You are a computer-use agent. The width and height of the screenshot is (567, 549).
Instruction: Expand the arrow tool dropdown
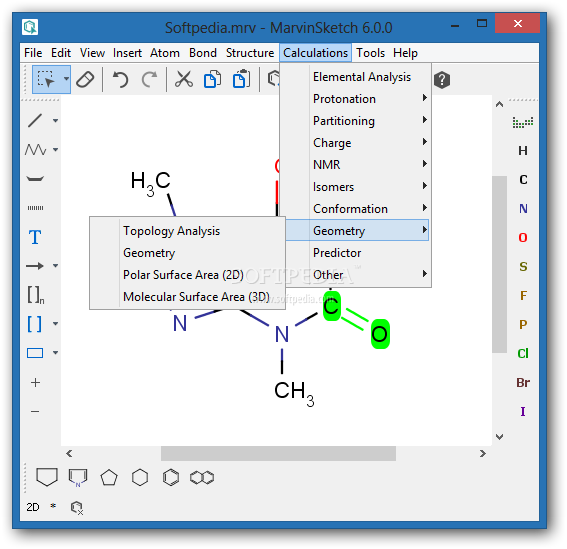[x=55, y=265]
